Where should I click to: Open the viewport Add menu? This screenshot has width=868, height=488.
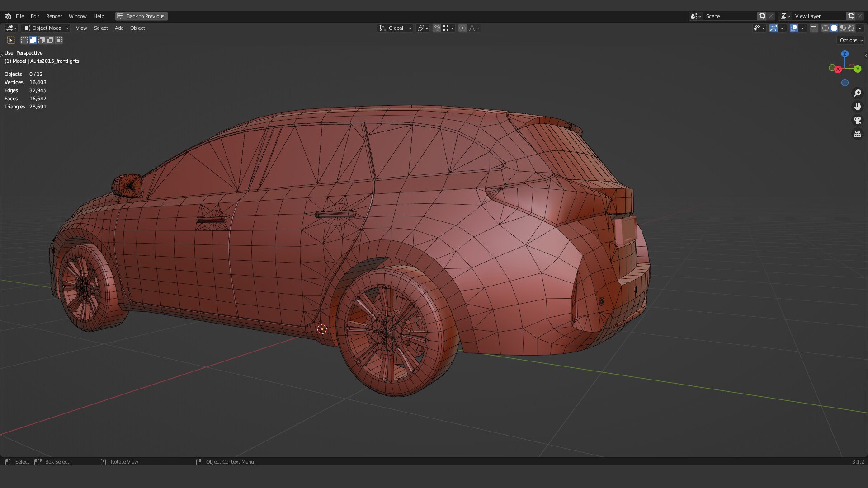pos(119,28)
